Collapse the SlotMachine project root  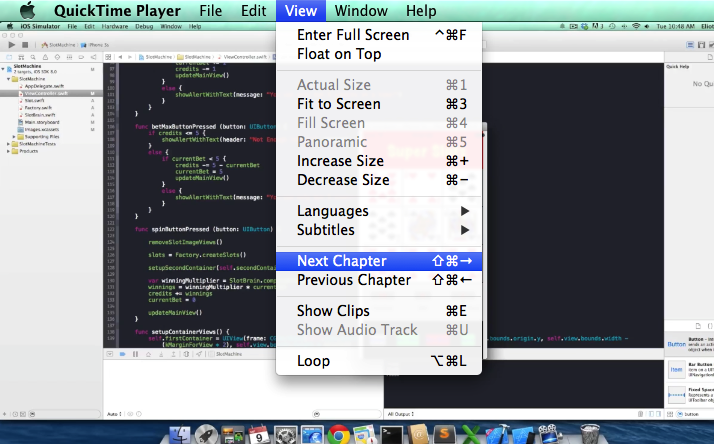coord(3,69)
